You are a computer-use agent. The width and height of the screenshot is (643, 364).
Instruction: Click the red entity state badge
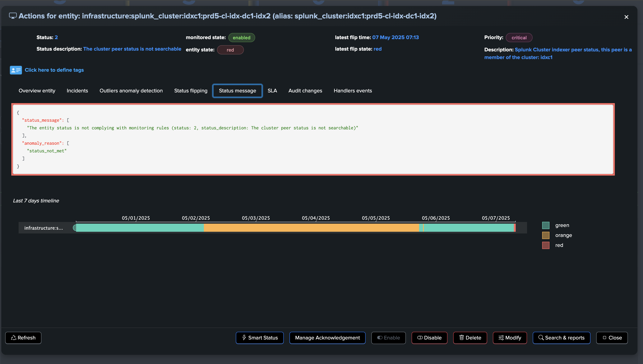point(230,50)
